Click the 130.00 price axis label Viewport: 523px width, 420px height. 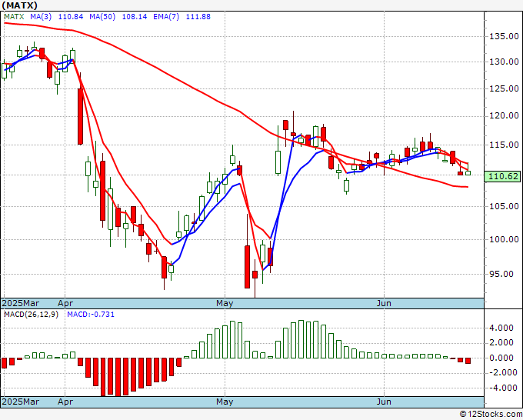[x=504, y=62]
